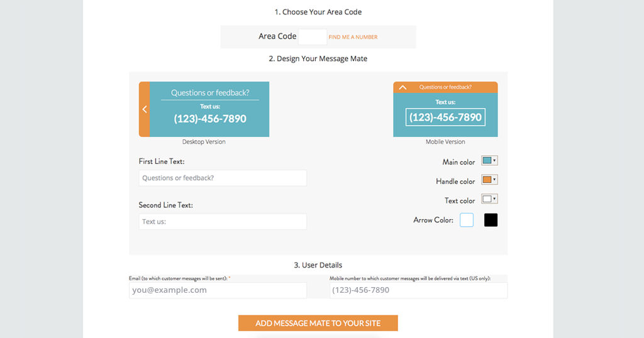The width and height of the screenshot is (644, 338).
Task: Click the Email address input field
Action: click(x=218, y=290)
